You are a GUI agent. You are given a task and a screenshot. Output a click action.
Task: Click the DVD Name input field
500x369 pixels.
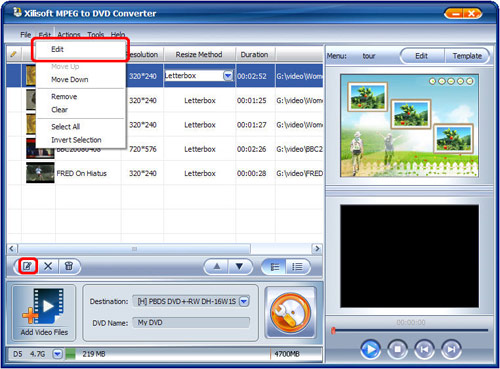[x=191, y=323]
